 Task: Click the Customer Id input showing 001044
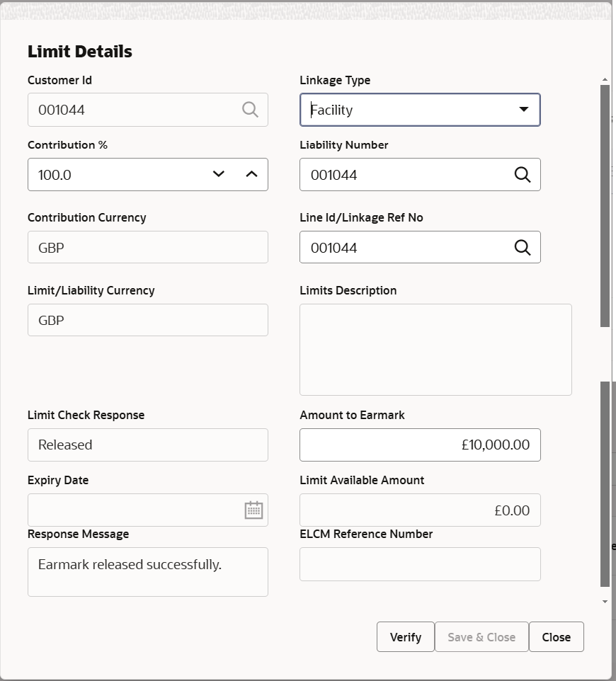(x=127, y=110)
